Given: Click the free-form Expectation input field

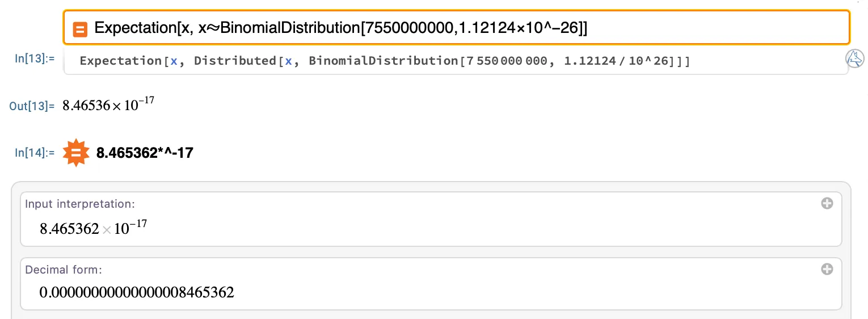Looking at the screenshot, I should coord(457,27).
